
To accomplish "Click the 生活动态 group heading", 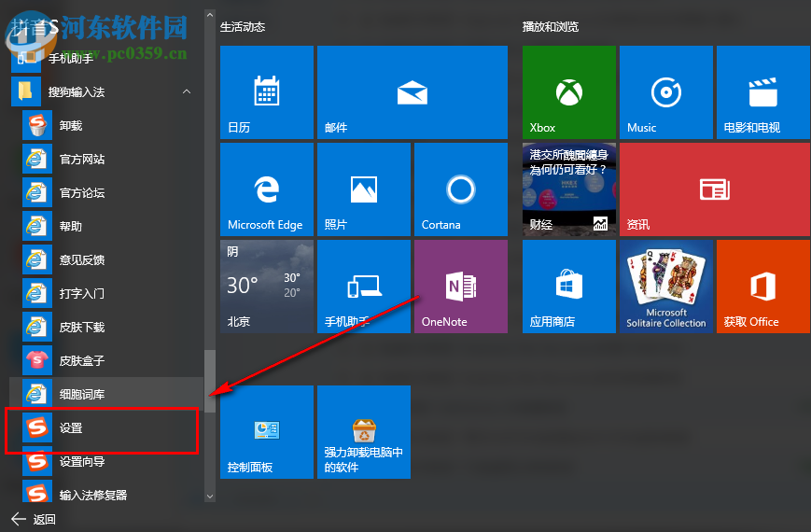I will (243, 27).
